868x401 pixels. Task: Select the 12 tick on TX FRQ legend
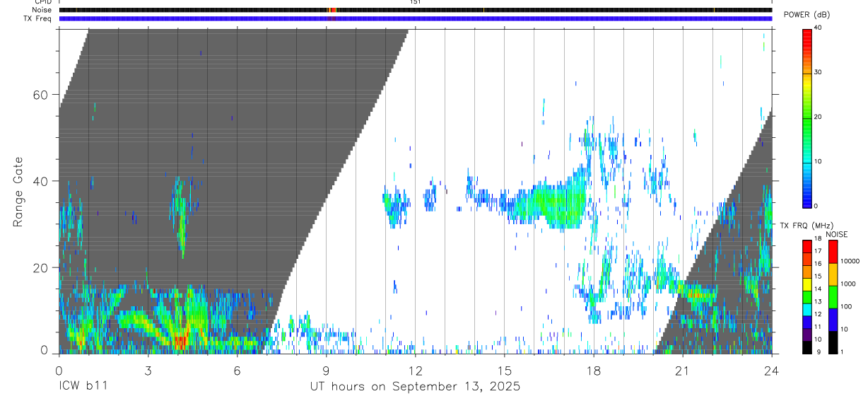click(x=817, y=315)
